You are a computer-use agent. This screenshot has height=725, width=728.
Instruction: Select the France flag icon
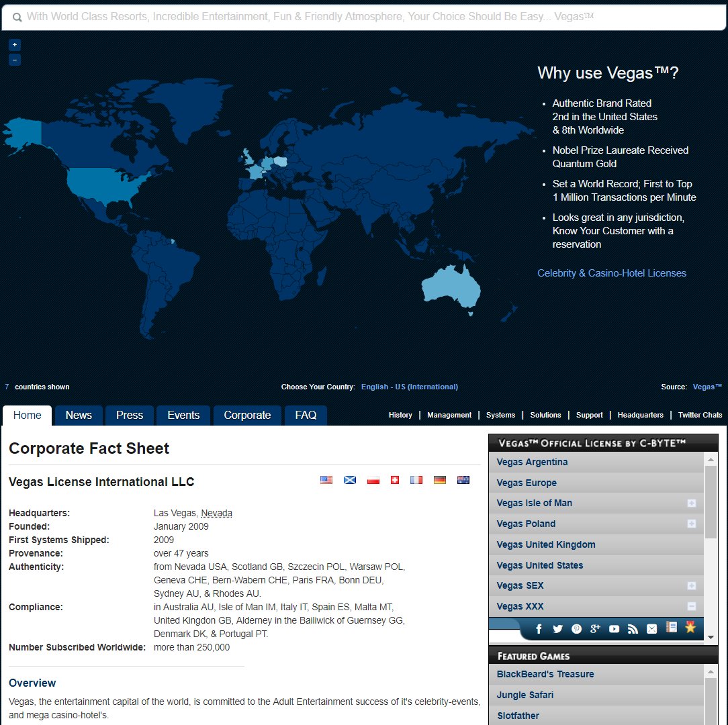point(416,480)
